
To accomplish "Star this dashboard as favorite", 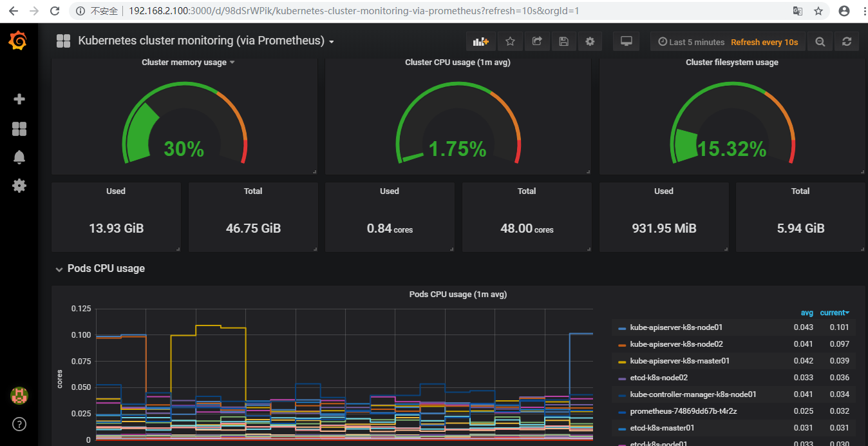I will point(510,41).
